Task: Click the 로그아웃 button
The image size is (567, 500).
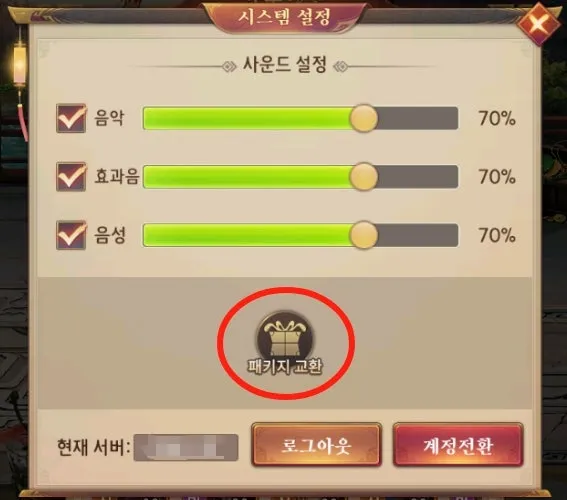Action: 316,445
